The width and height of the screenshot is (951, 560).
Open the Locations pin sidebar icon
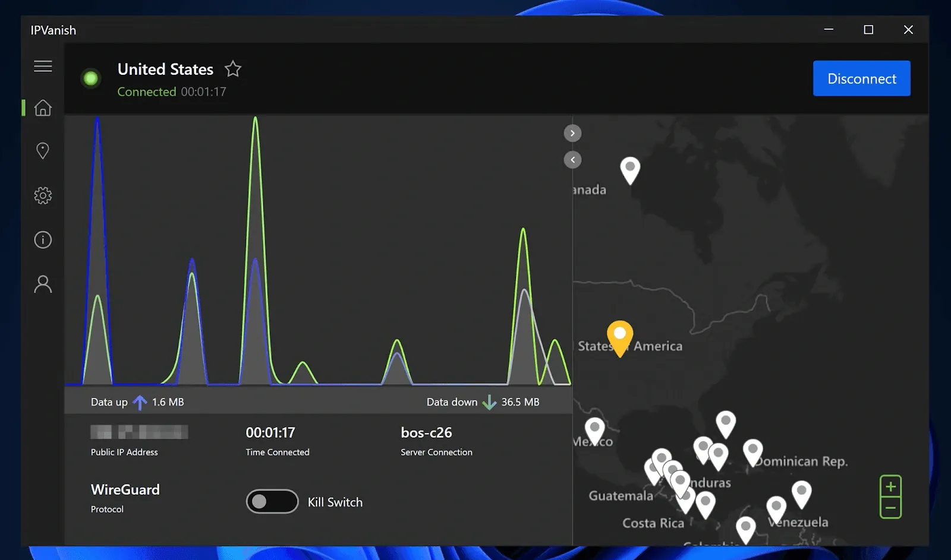43,151
